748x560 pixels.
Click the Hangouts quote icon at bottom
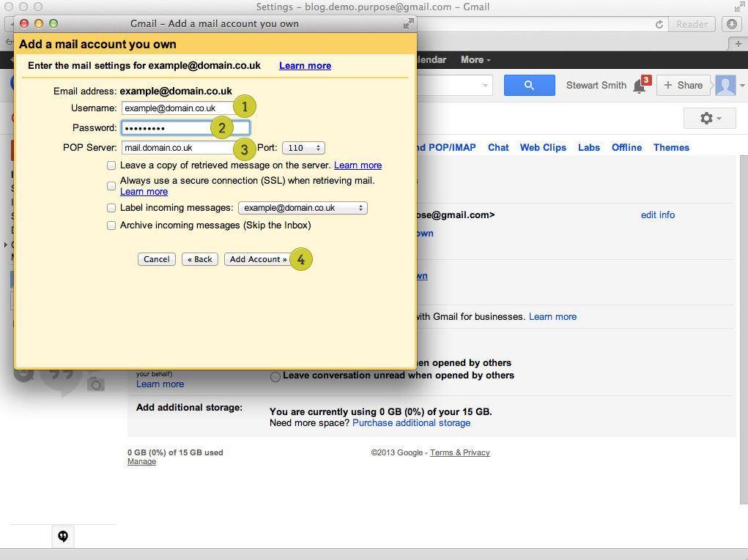coord(63,536)
